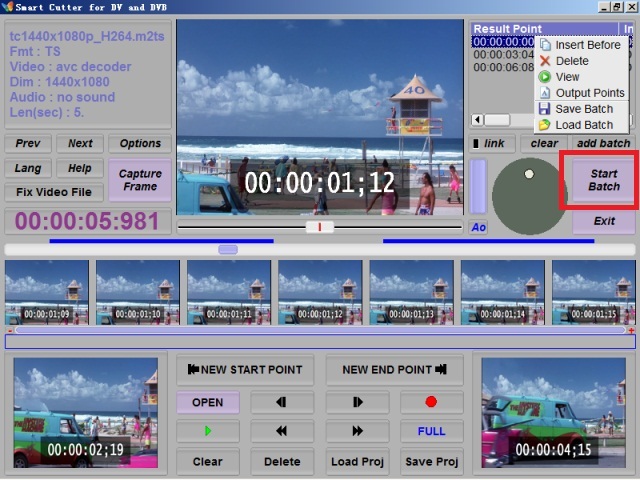
Task: Set NEW END POINT
Action: [x=395, y=370]
